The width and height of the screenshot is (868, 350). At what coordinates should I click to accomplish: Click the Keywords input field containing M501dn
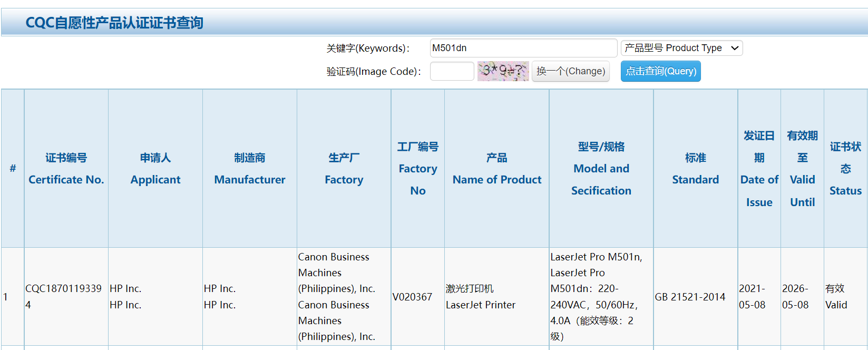tap(523, 48)
